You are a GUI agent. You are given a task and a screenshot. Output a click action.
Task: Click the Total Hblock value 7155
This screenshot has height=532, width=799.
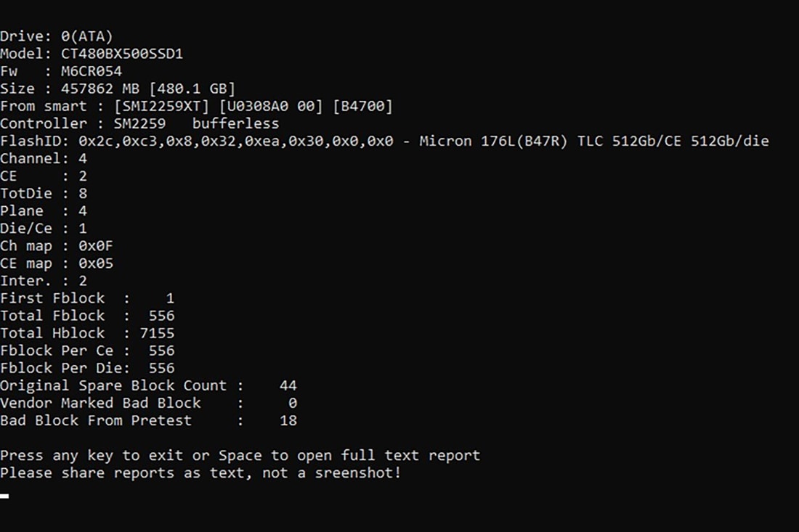[157, 333]
